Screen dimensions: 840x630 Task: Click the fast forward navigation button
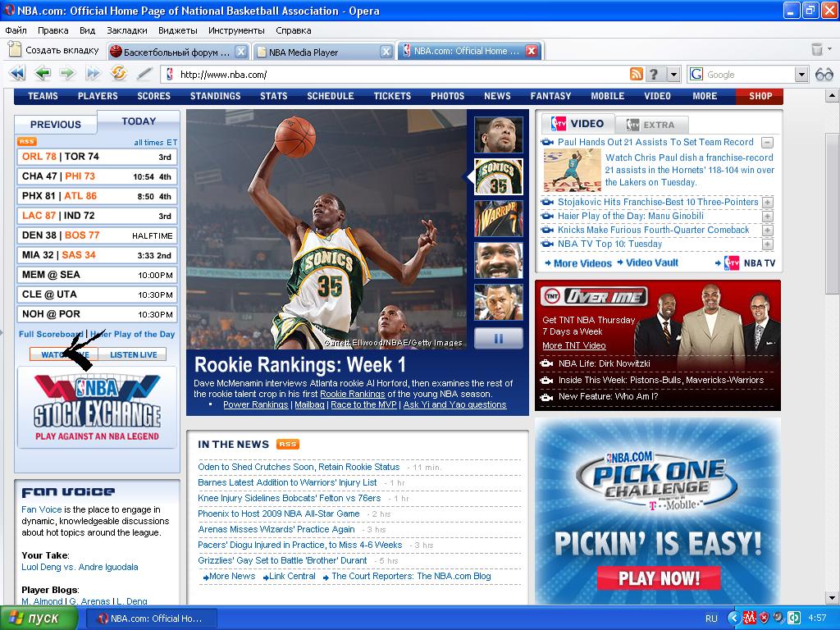tap(93, 73)
